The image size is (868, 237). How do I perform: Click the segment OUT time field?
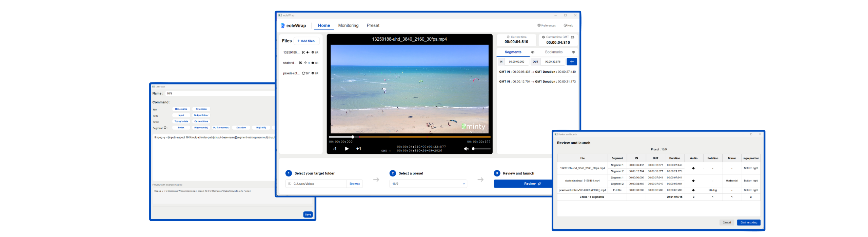coord(553,62)
